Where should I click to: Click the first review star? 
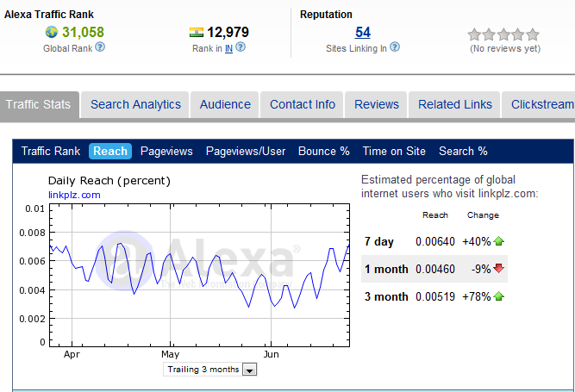coord(474,34)
